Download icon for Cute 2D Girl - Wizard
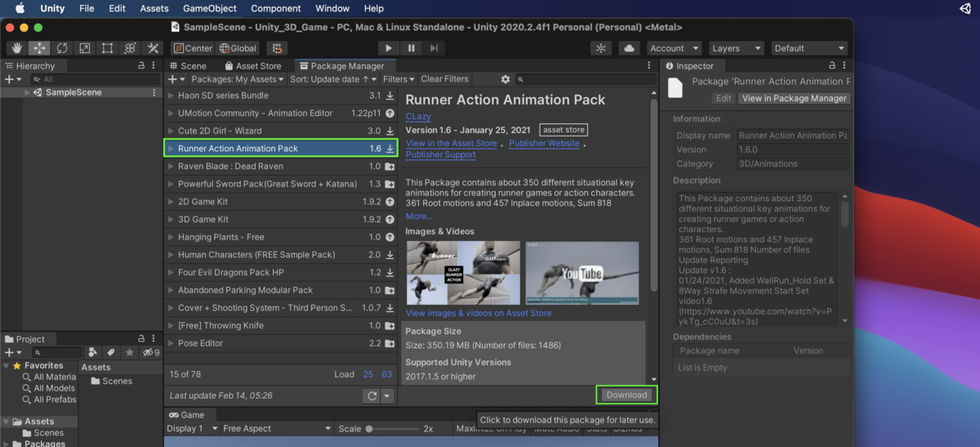 pos(390,131)
